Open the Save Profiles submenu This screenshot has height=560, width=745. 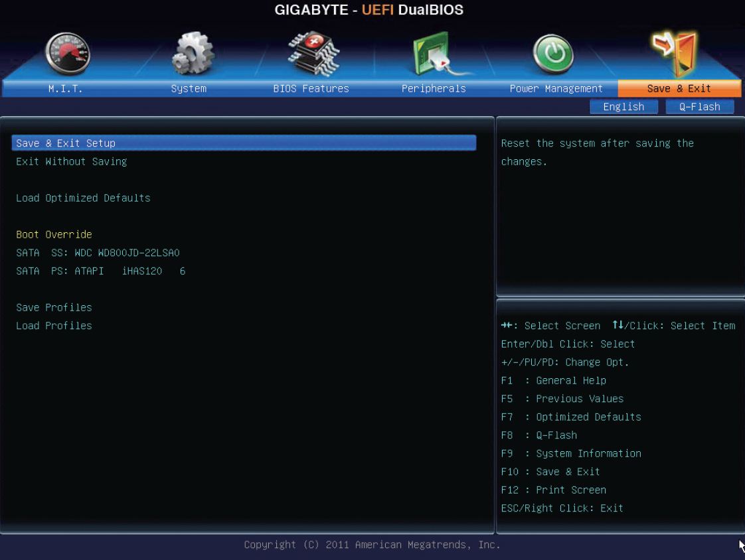coord(54,307)
